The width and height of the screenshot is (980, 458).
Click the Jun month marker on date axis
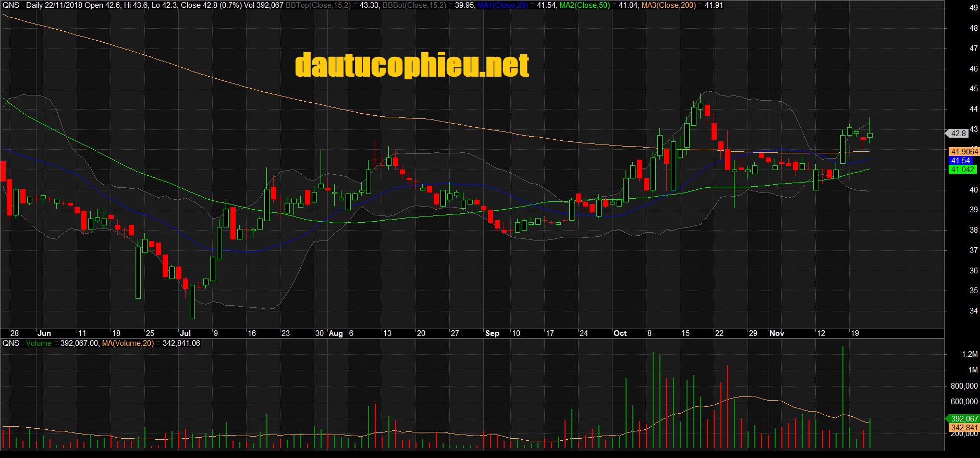(x=44, y=333)
